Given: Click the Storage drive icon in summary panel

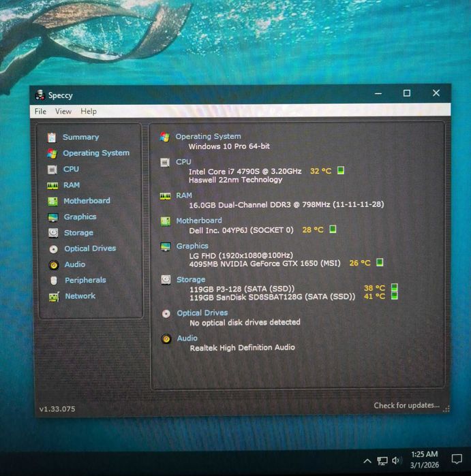Looking at the screenshot, I should tap(166, 280).
